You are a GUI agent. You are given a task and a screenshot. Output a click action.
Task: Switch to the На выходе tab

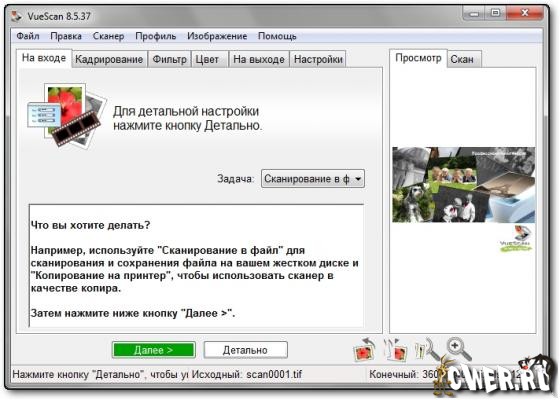click(x=259, y=59)
